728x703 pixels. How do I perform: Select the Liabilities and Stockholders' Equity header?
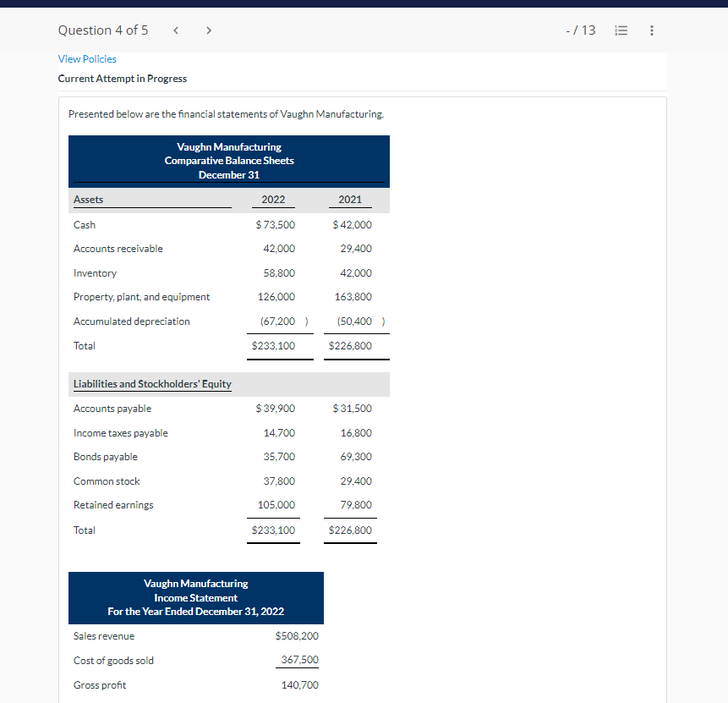[x=152, y=383]
